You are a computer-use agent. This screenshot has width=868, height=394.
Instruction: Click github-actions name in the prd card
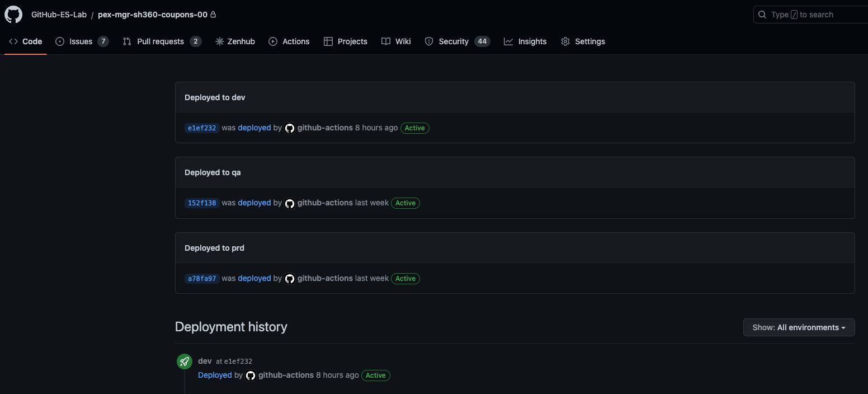coord(325,278)
